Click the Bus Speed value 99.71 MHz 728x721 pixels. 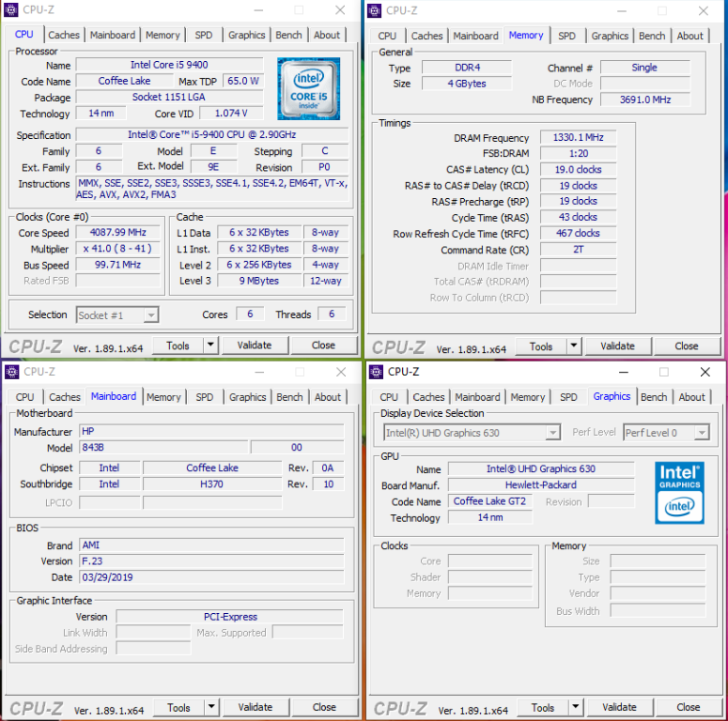click(x=118, y=265)
